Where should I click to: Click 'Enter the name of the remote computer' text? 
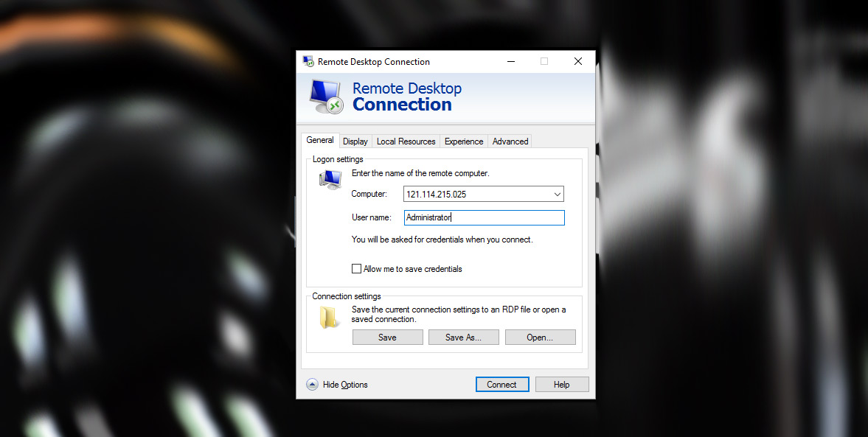click(x=420, y=173)
